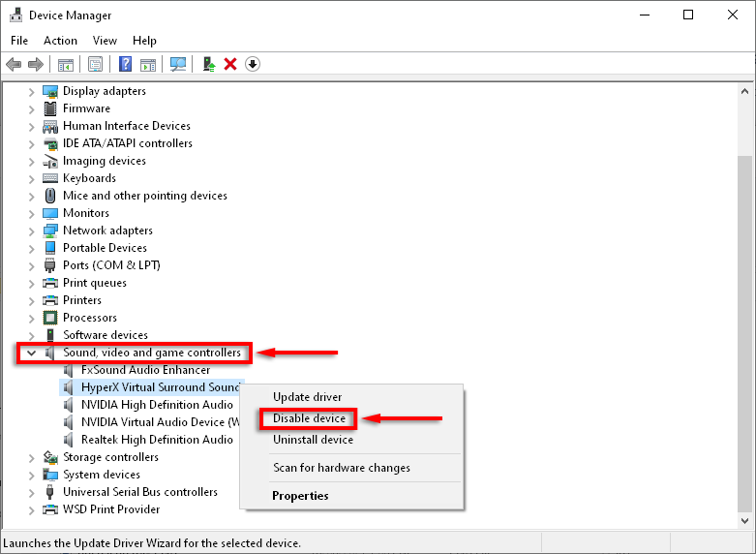Viewport: 756px width, 554px height.
Task: Open the Action menu
Action: [x=60, y=41]
